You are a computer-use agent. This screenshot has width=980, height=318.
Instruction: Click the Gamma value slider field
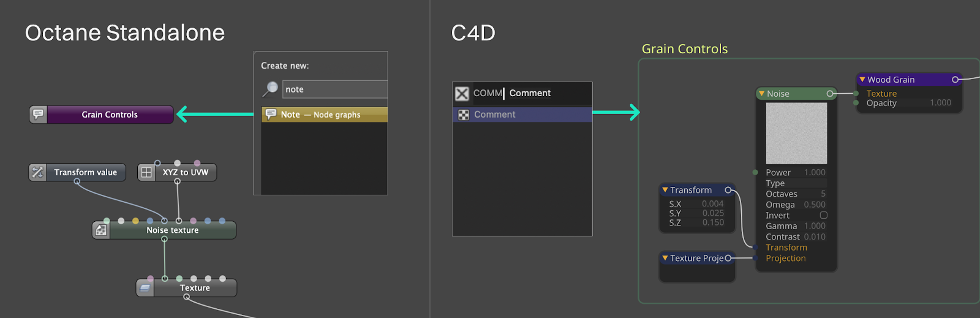tap(814, 226)
